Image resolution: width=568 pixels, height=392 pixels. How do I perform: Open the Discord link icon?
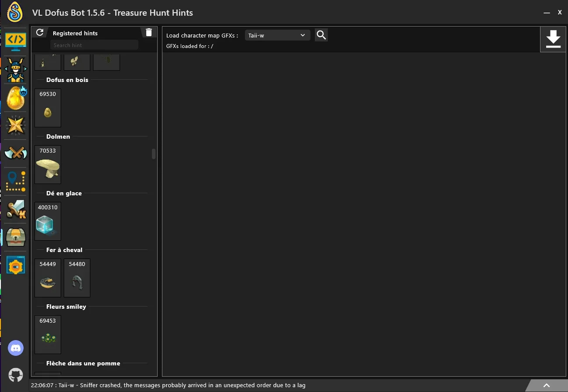click(x=16, y=348)
